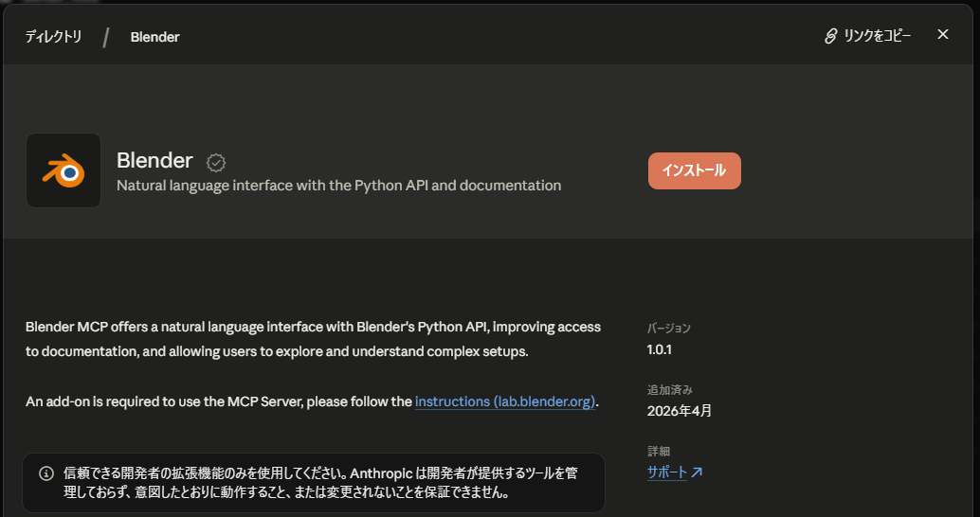This screenshot has width=980, height=517.
Task: Click the Anthropic trusted developer warning text
Action: click(320, 483)
